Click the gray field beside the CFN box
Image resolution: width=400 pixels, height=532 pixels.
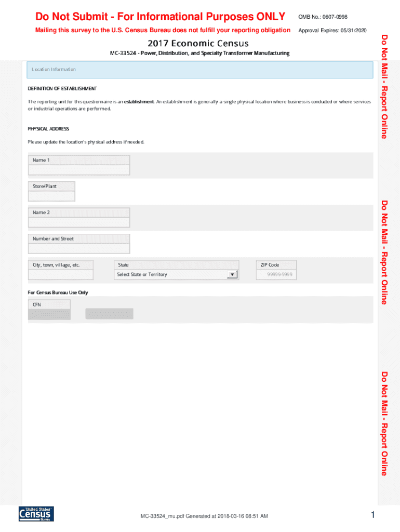[x=109, y=313]
